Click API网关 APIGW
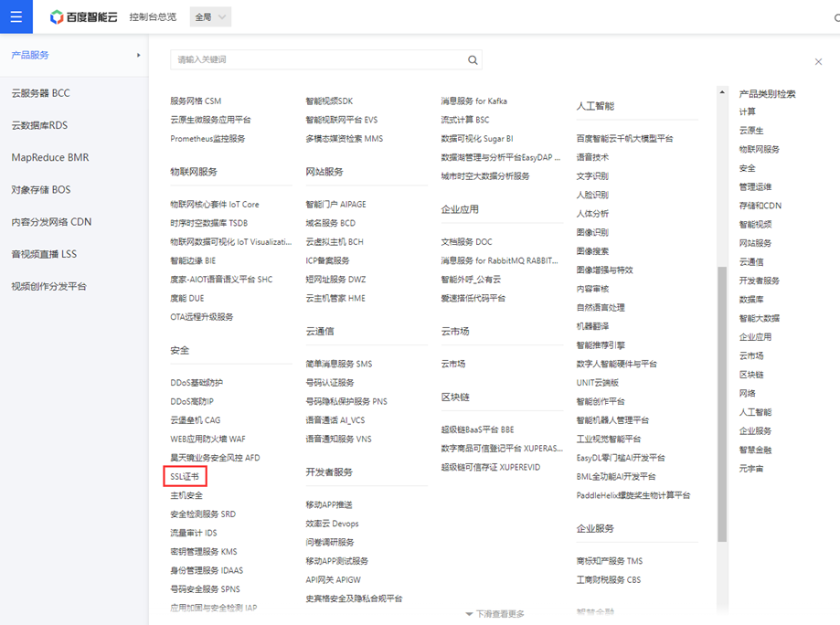The image size is (840, 625). (334, 580)
